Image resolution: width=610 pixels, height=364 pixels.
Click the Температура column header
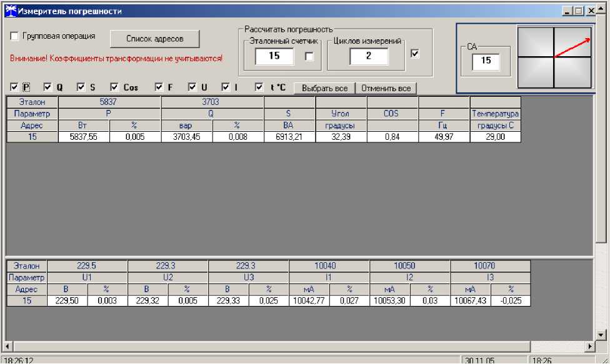[495, 114]
